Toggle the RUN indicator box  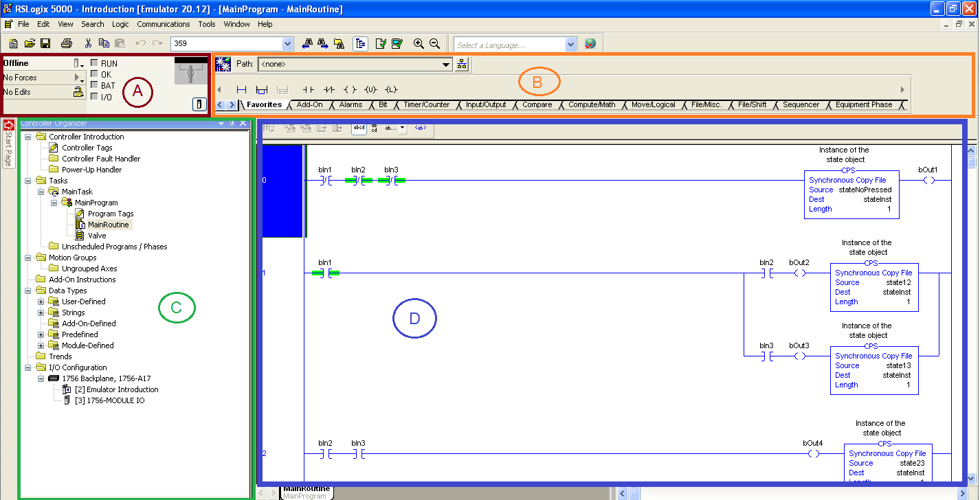(94, 63)
